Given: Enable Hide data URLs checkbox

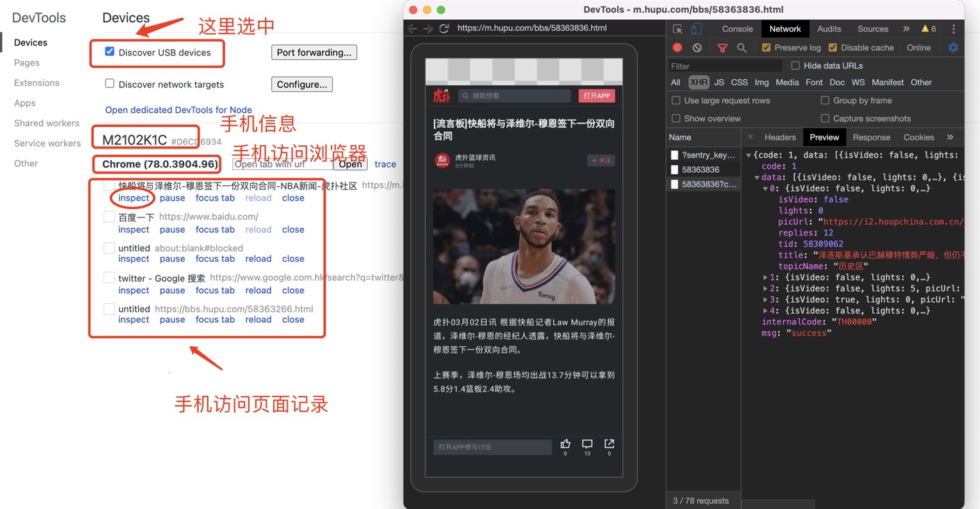Looking at the screenshot, I should pyautogui.click(x=796, y=66).
